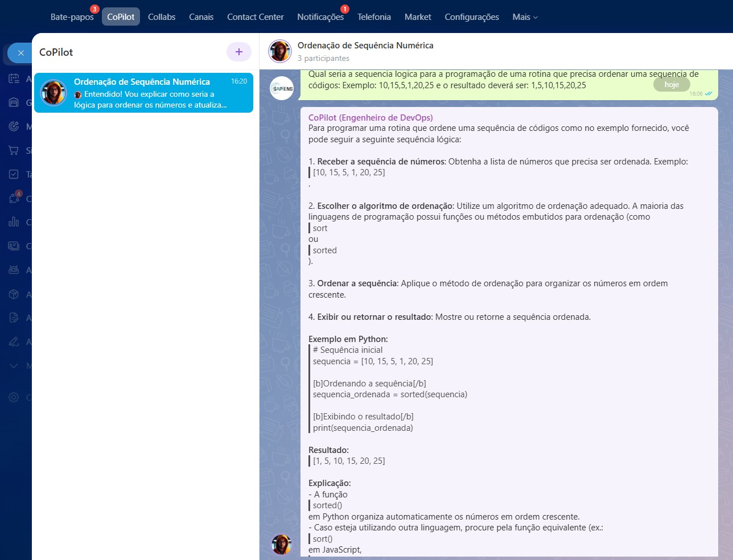This screenshot has width=733, height=560.
Task: Open the bar chart analytics sidebar icon
Action: click(x=14, y=222)
